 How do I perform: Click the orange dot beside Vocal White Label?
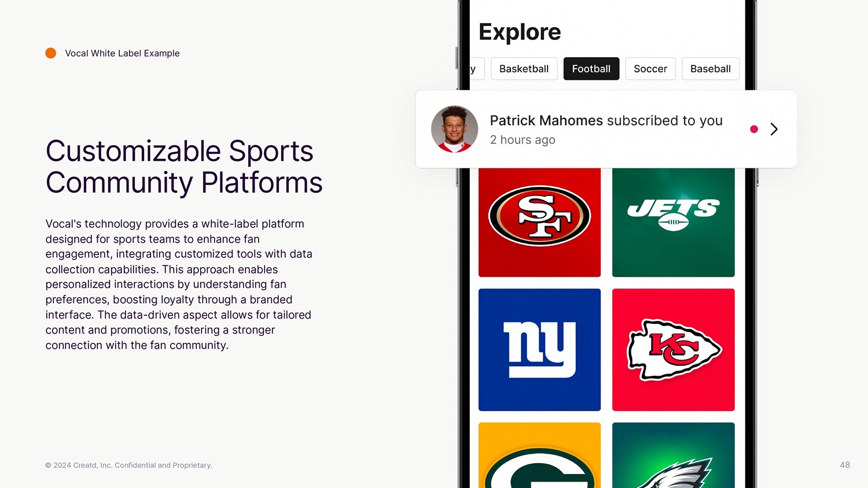(51, 53)
